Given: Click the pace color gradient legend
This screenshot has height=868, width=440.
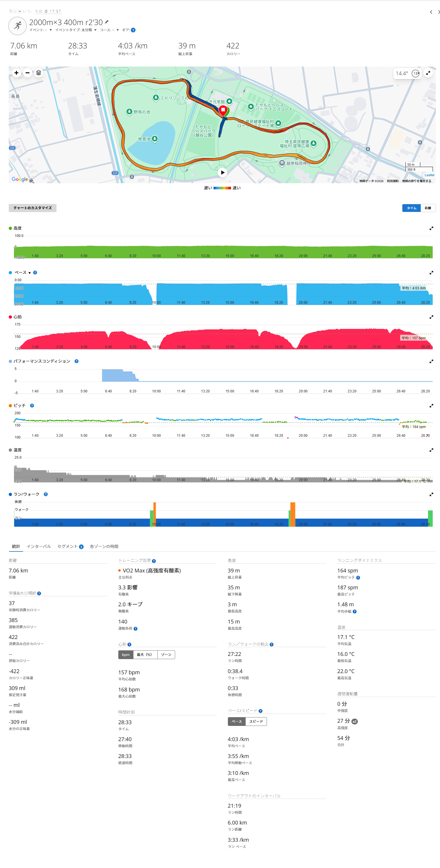Looking at the screenshot, I should (x=222, y=188).
